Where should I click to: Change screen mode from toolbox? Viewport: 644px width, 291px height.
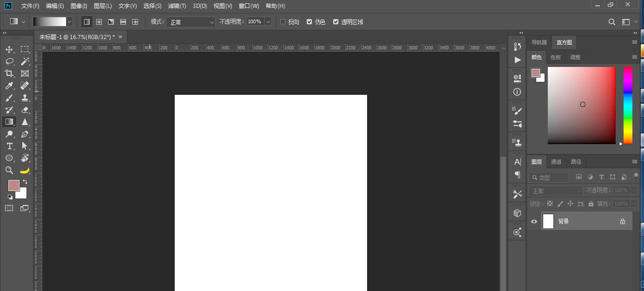point(25,208)
